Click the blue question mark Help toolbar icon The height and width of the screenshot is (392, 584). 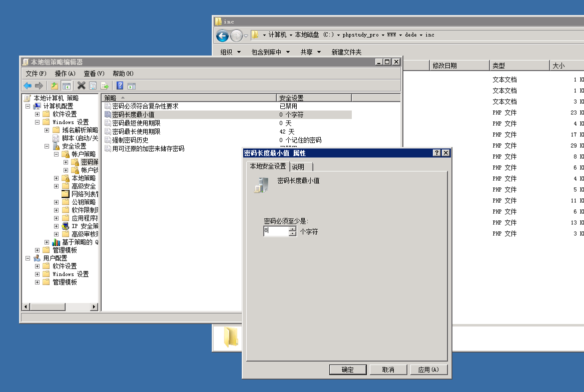[x=120, y=85]
